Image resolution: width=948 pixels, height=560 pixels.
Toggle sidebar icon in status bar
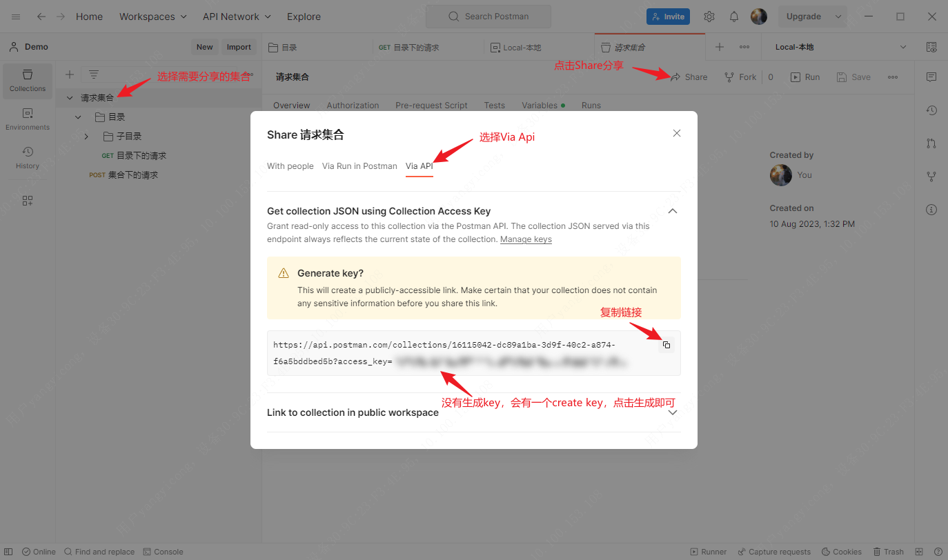[x=8, y=552]
